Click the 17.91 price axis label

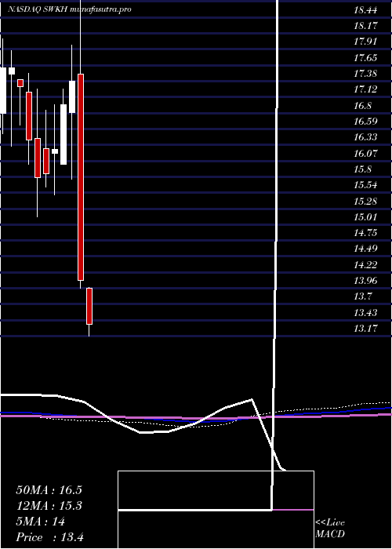point(365,42)
